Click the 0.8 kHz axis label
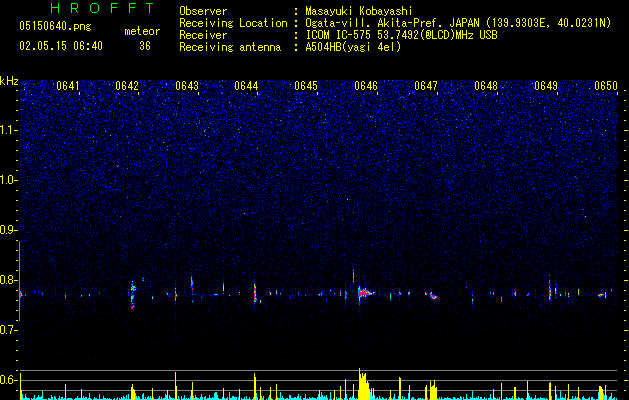 (9, 280)
